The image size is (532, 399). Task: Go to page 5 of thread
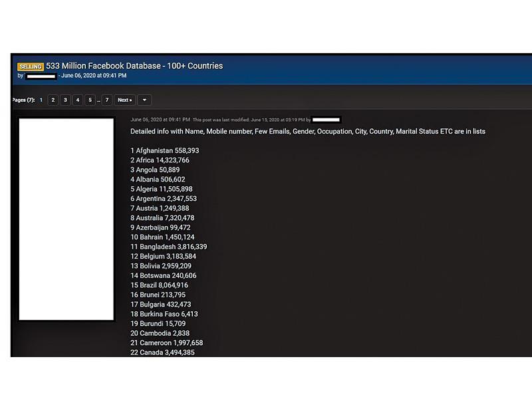(x=90, y=100)
